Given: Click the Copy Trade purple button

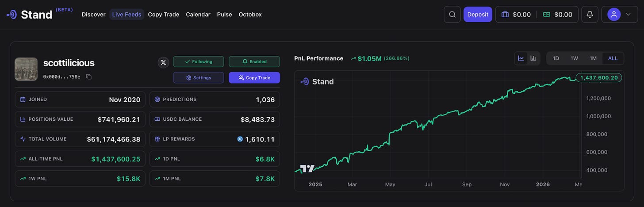Looking at the screenshot, I should [254, 77].
